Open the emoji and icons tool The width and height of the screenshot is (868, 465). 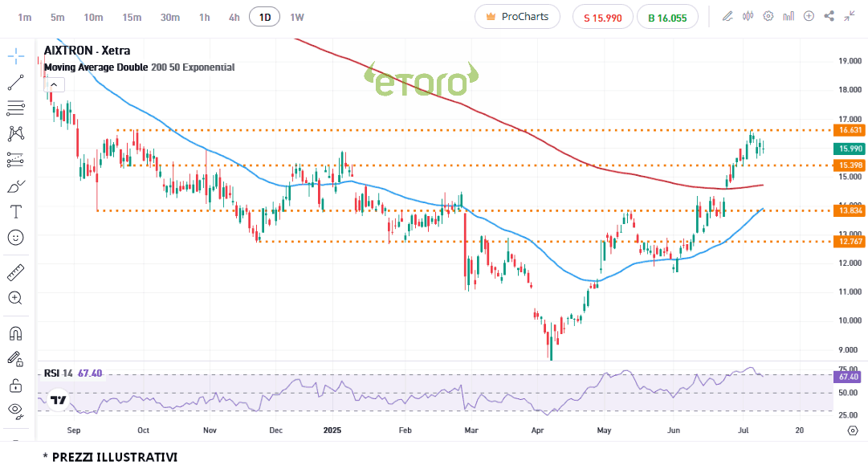tap(16, 238)
